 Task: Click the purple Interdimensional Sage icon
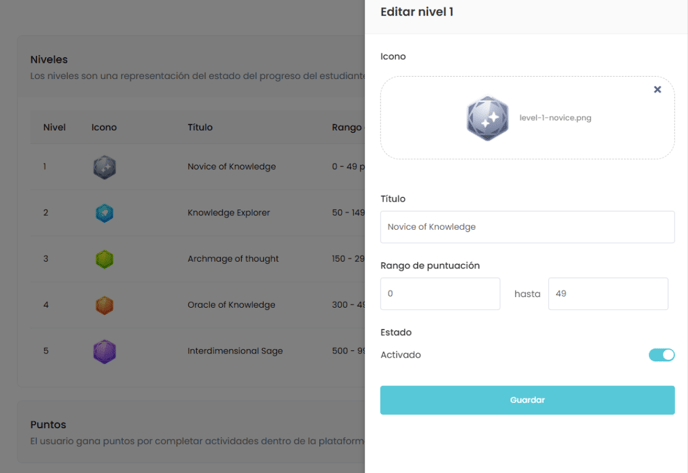click(104, 351)
